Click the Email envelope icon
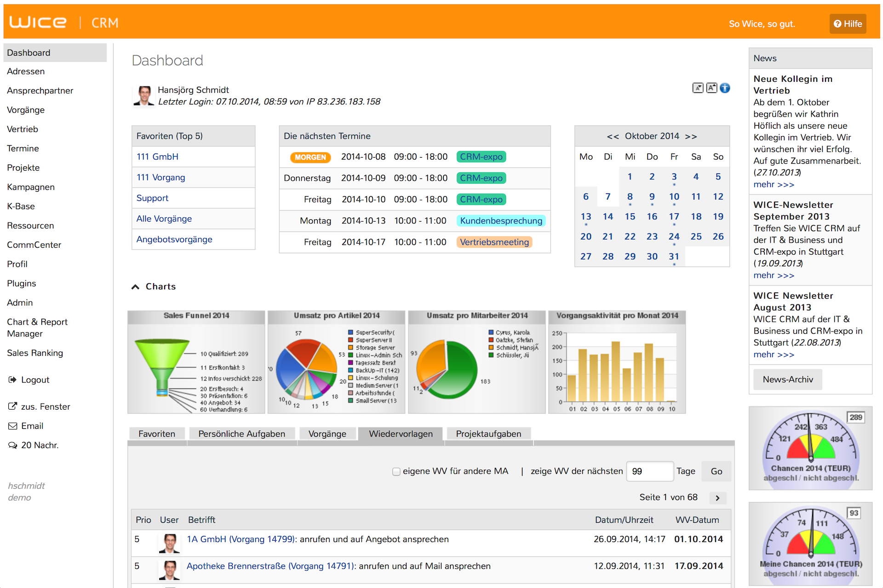Screen dimensions: 883x588 pyautogui.click(x=12, y=426)
